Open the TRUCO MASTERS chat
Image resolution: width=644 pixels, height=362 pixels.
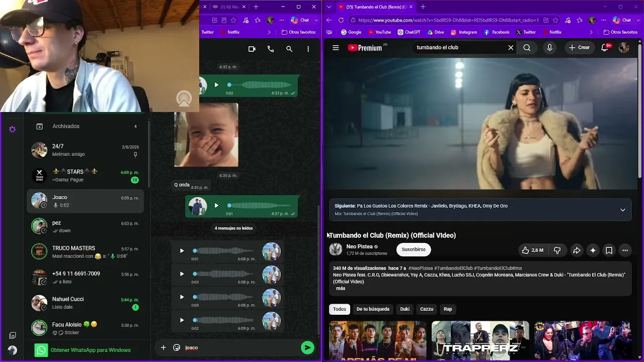tap(86, 252)
